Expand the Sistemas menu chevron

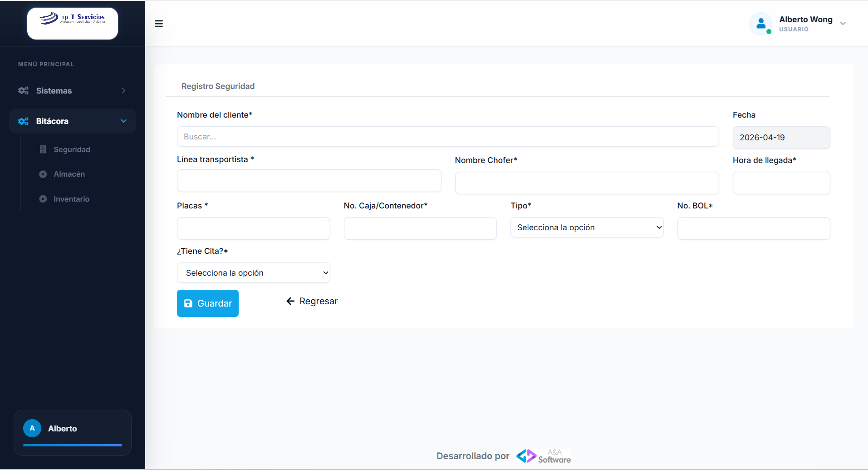[x=123, y=91]
